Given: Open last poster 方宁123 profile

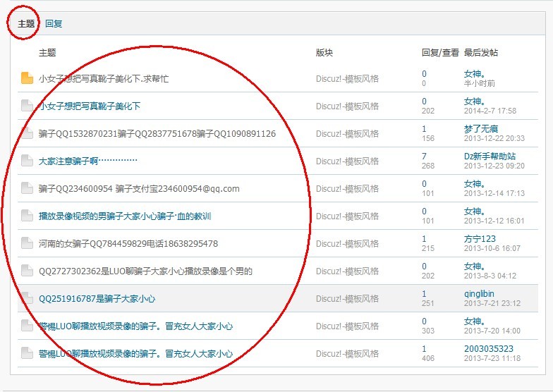Looking at the screenshot, I should click(480, 239).
